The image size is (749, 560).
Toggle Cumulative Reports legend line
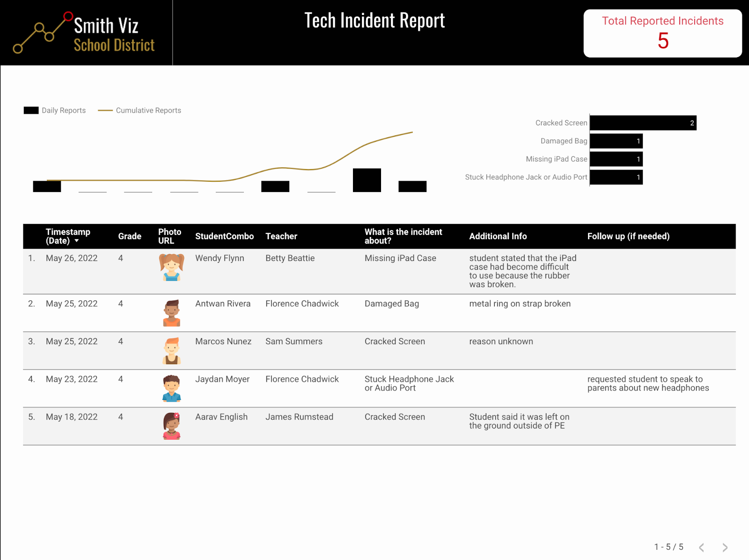tap(105, 111)
